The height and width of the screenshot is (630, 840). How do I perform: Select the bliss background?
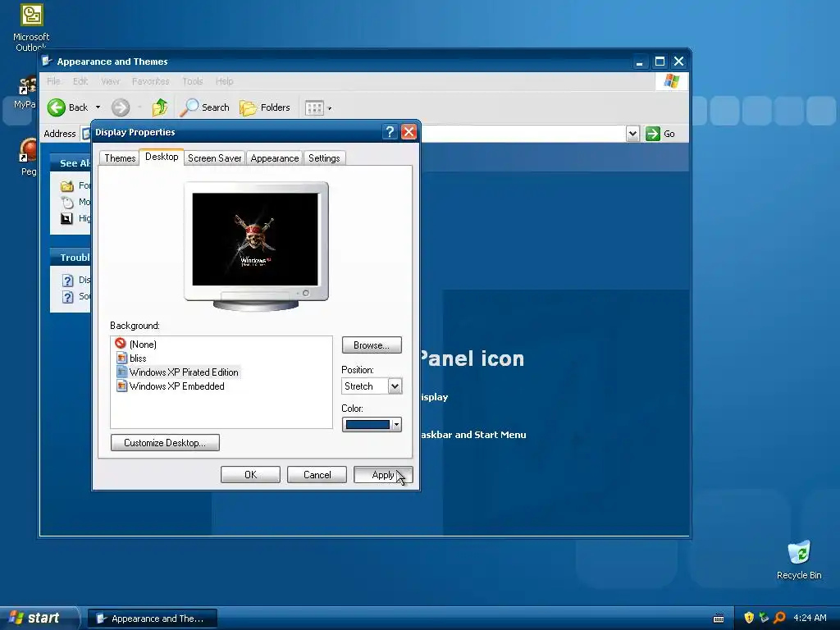coord(138,358)
